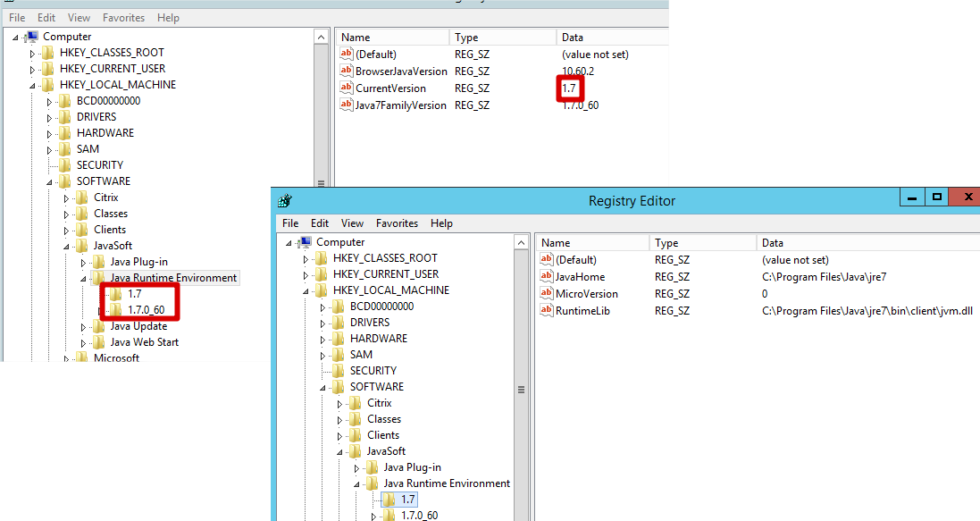The image size is (980, 521).
Task: Click SECURITY folder icon in front window
Action: click(338, 371)
